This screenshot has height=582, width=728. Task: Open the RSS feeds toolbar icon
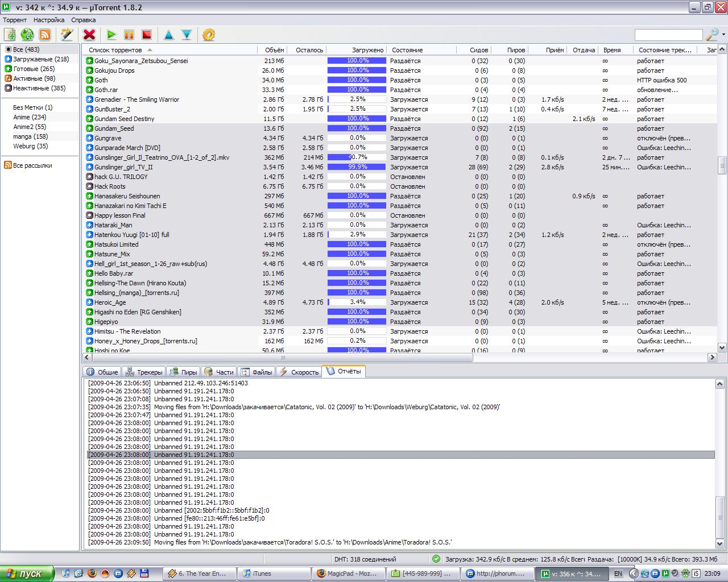[x=44, y=35]
